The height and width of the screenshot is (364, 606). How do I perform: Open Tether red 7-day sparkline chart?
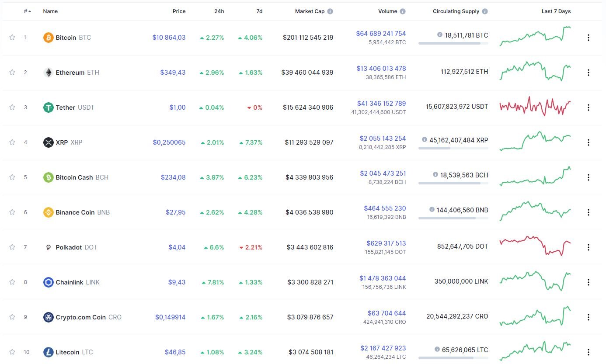pos(535,106)
